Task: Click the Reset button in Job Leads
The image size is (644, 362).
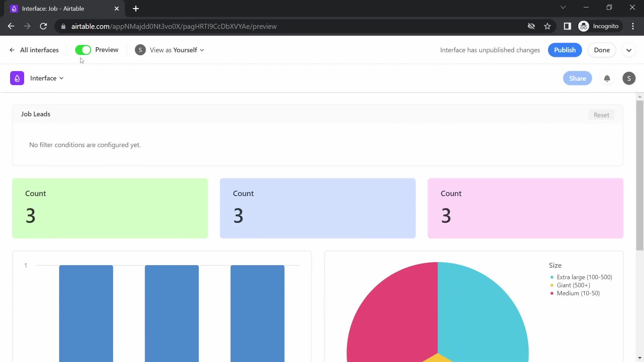Action: click(x=601, y=115)
